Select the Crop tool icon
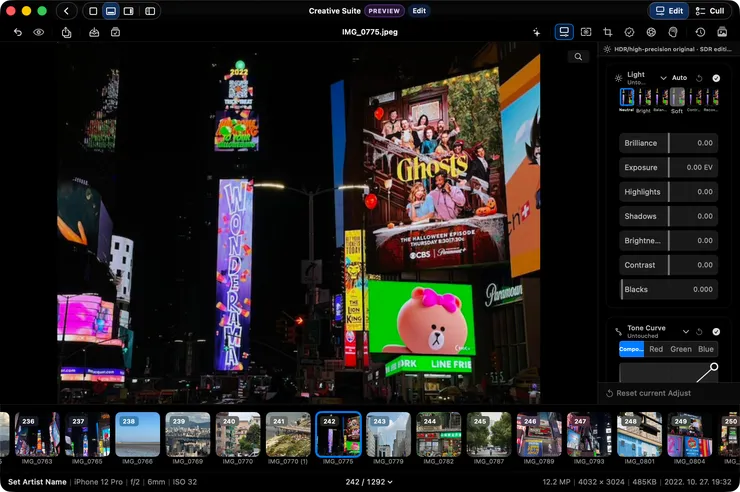Image resolution: width=740 pixels, height=492 pixels. coord(608,32)
